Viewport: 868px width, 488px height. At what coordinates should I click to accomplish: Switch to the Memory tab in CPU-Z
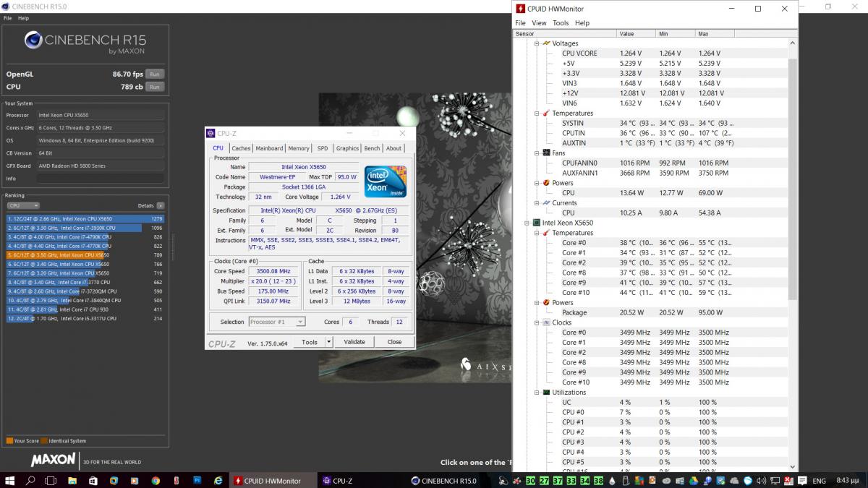coord(299,148)
